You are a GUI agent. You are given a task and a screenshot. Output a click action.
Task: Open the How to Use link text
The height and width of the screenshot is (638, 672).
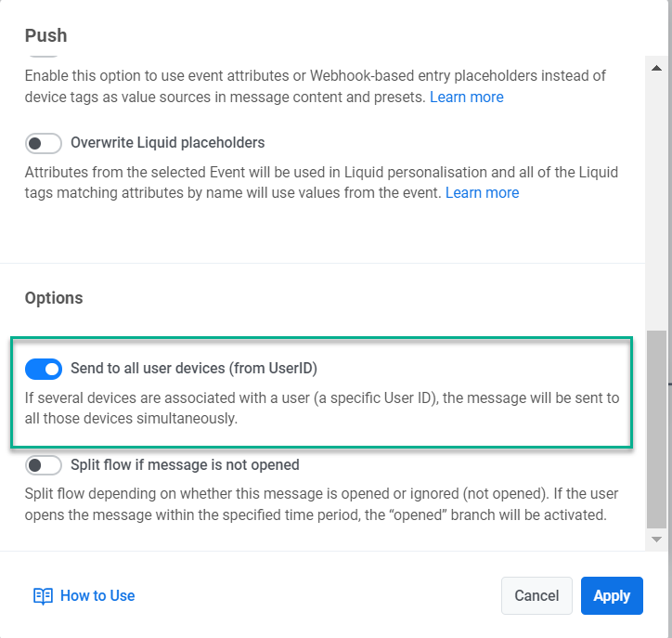pos(97,596)
